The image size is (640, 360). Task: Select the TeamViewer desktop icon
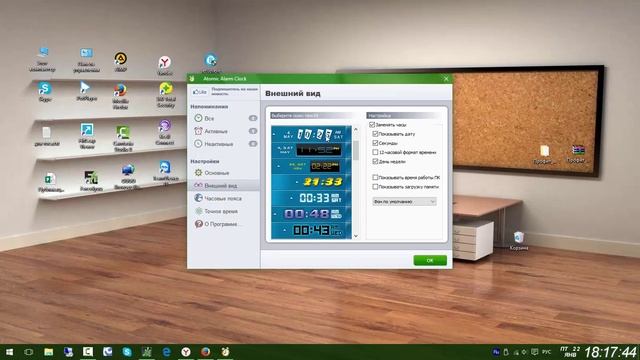[x=165, y=172]
